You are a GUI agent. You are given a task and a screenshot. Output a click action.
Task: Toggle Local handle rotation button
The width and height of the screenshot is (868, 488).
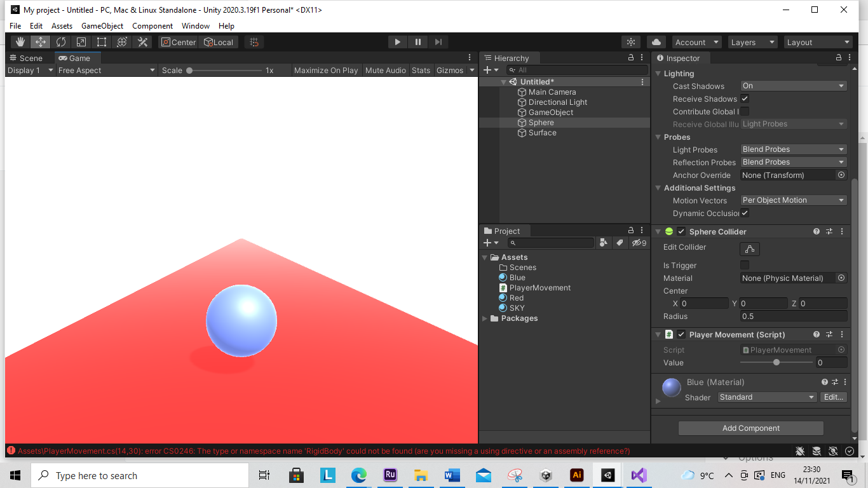click(x=219, y=42)
